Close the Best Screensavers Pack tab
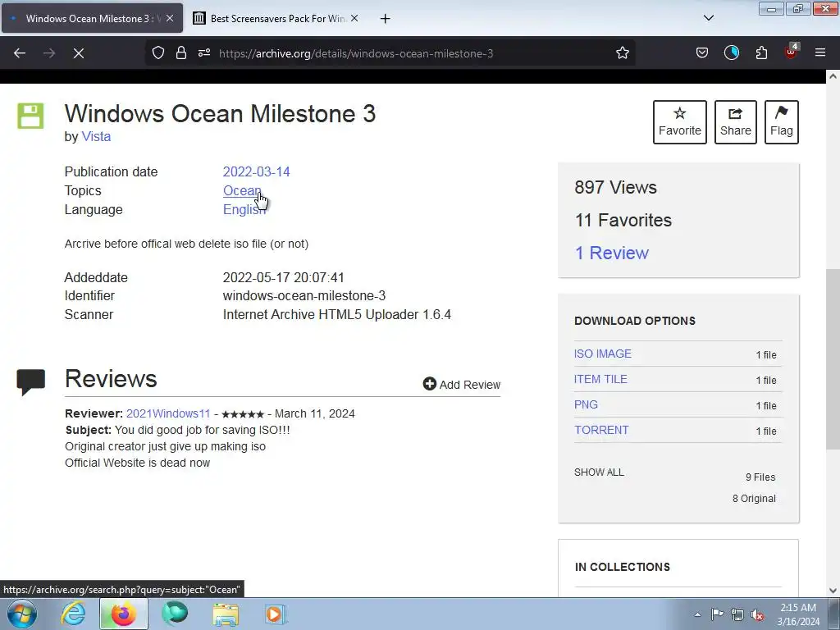The height and width of the screenshot is (630, 840). point(354,18)
